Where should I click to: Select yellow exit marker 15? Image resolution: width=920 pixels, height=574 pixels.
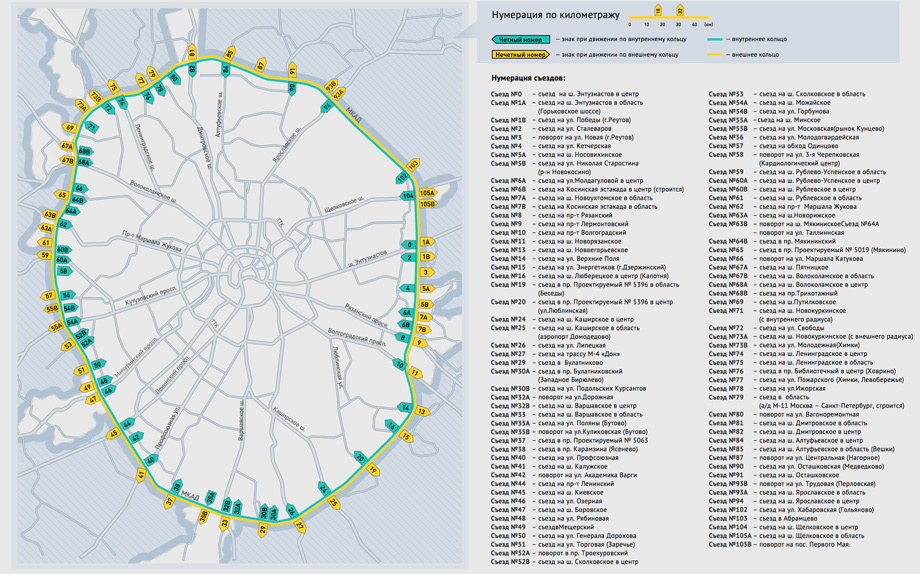[405, 437]
